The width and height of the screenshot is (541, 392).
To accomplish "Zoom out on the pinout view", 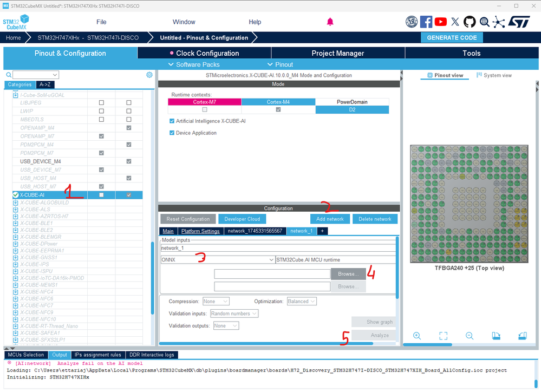I will [470, 336].
